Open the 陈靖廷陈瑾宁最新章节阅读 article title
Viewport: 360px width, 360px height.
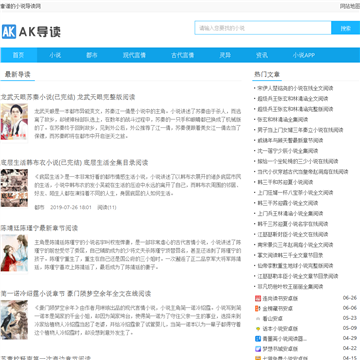[39, 228]
